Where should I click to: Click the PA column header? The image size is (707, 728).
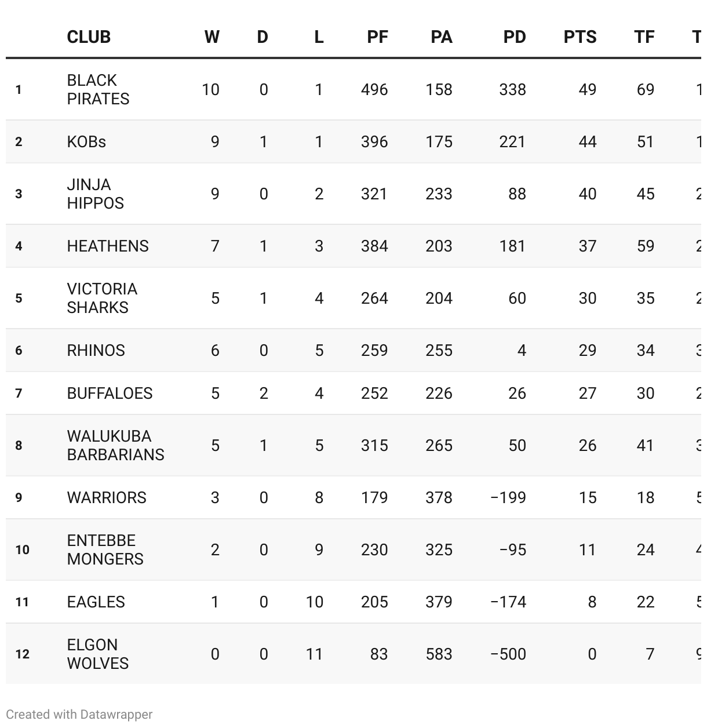(442, 37)
